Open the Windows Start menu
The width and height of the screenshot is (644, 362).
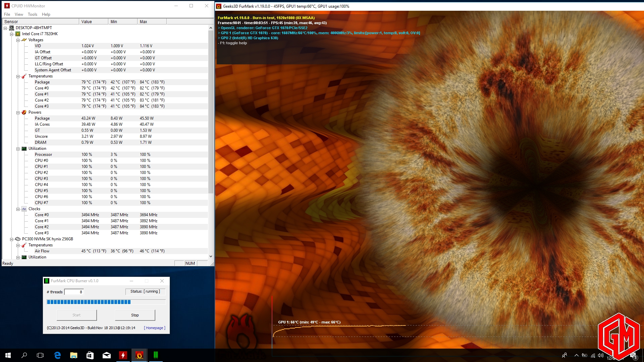[x=8, y=355]
